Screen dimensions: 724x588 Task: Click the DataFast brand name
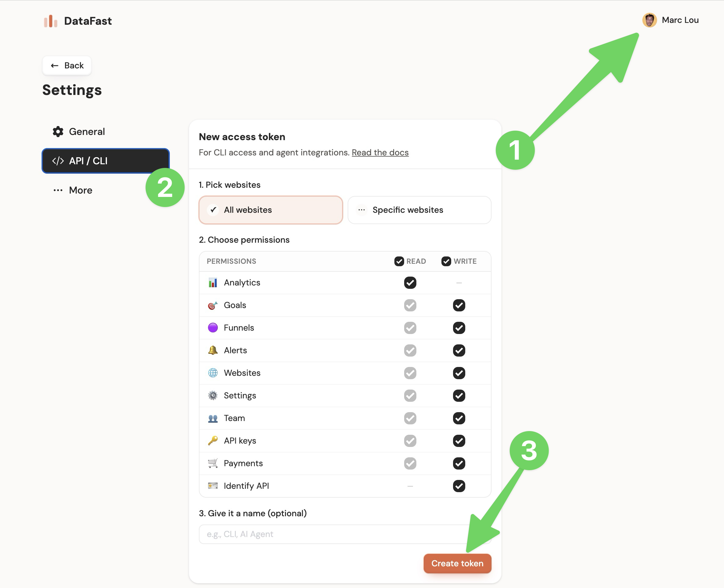(88, 21)
